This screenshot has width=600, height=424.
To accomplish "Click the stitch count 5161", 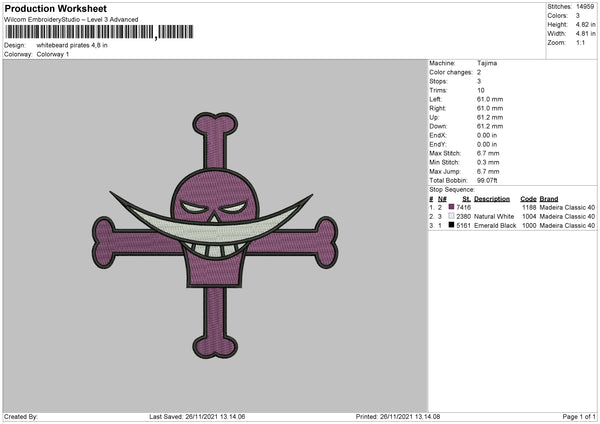I will click(x=463, y=226).
